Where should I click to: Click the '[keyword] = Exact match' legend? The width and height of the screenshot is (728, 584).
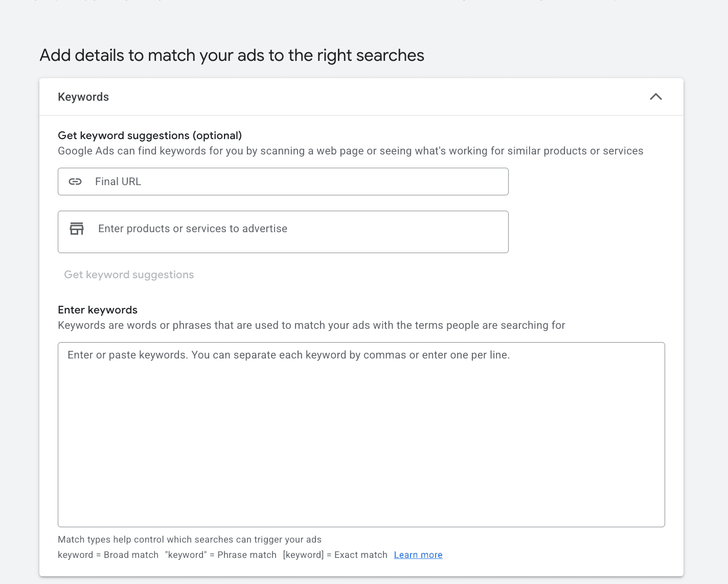[x=335, y=555]
